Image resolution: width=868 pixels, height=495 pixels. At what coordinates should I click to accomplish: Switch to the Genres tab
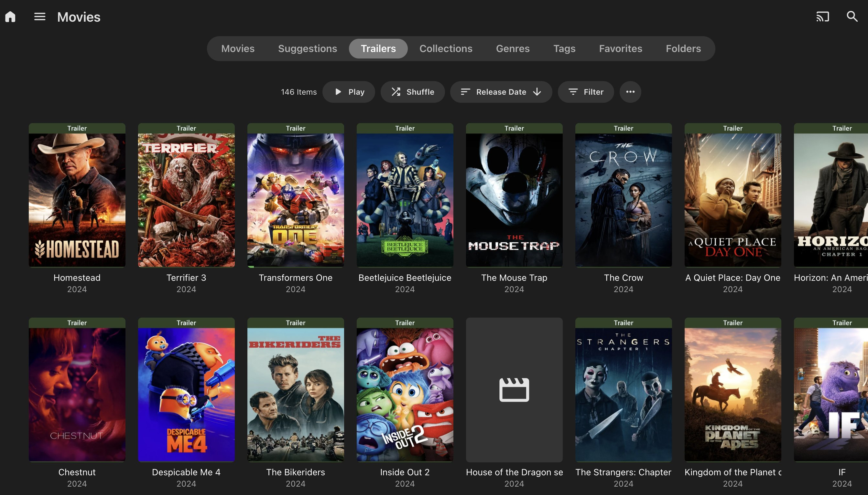point(513,48)
